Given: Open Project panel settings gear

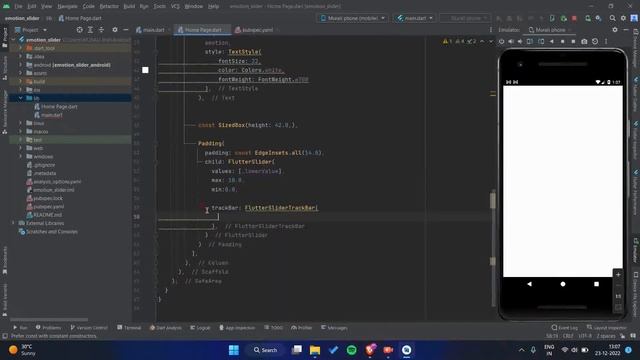Looking at the screenshot, I should (115, 30).
